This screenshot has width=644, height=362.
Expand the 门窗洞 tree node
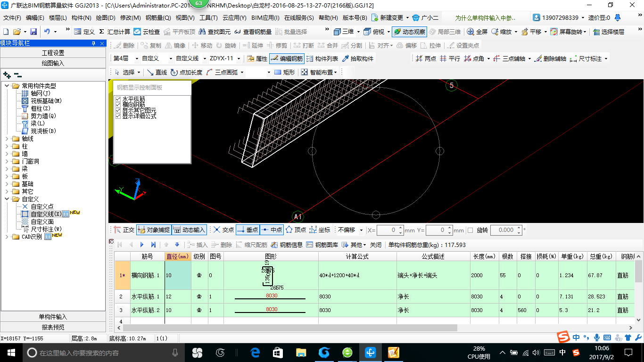(x=7, y=161)
